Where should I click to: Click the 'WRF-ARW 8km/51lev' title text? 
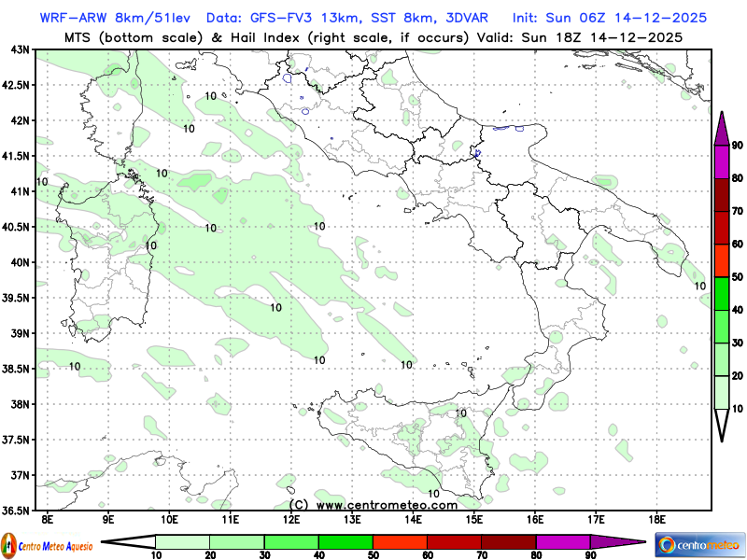click(112, 18)
